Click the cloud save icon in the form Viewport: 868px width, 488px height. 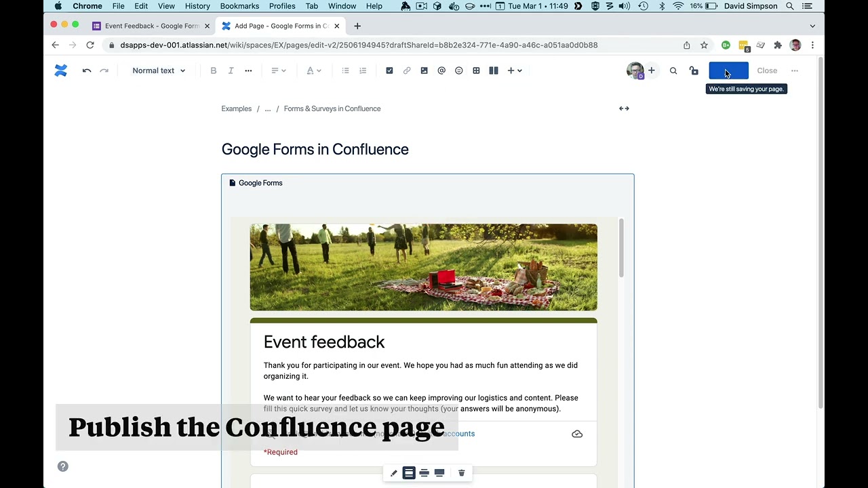click(577, 434)
